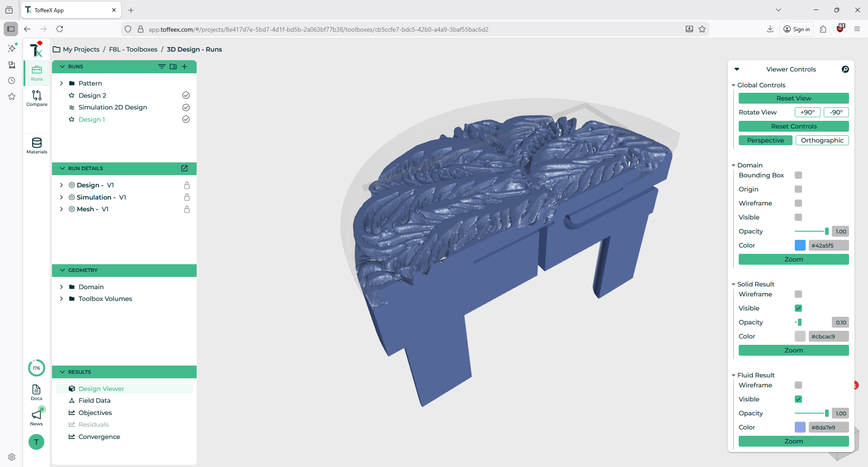Go to My Projects breadcrumb

(81, 49)
